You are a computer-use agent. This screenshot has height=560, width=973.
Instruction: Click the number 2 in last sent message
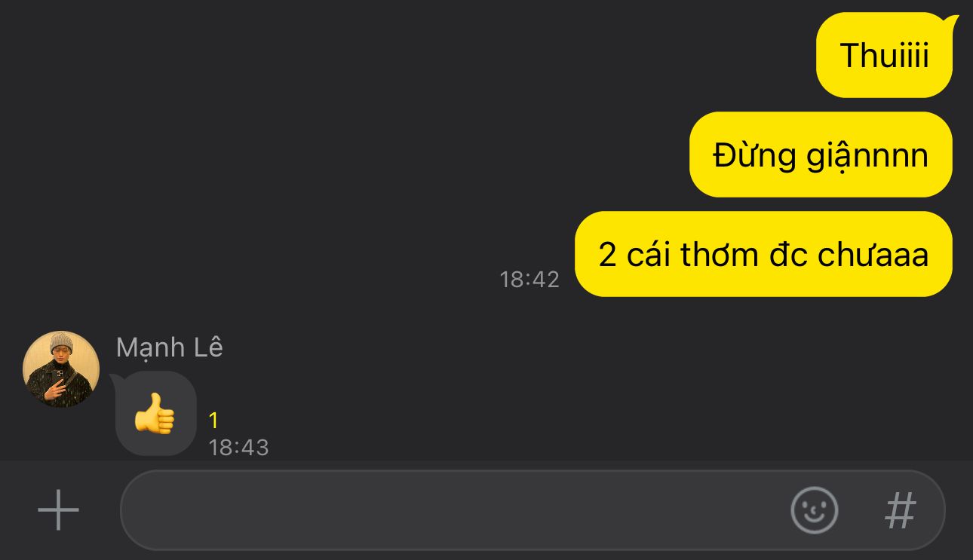607,255
